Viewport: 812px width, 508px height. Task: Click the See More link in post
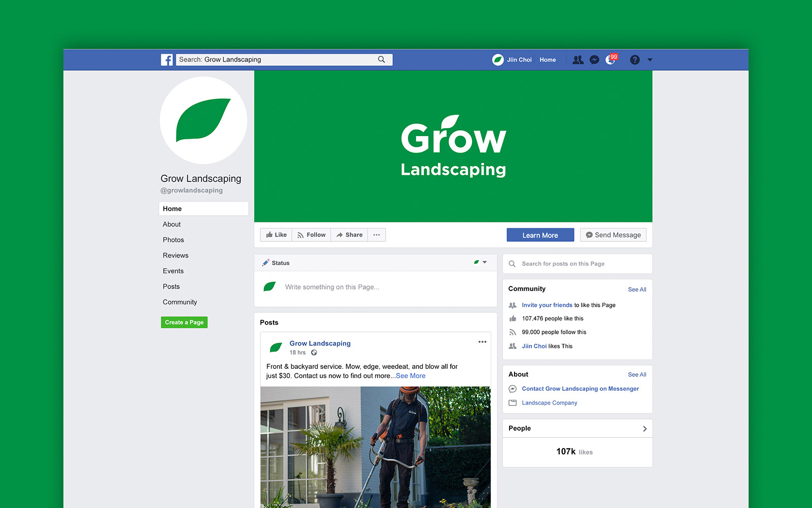(x=411, y=376)
